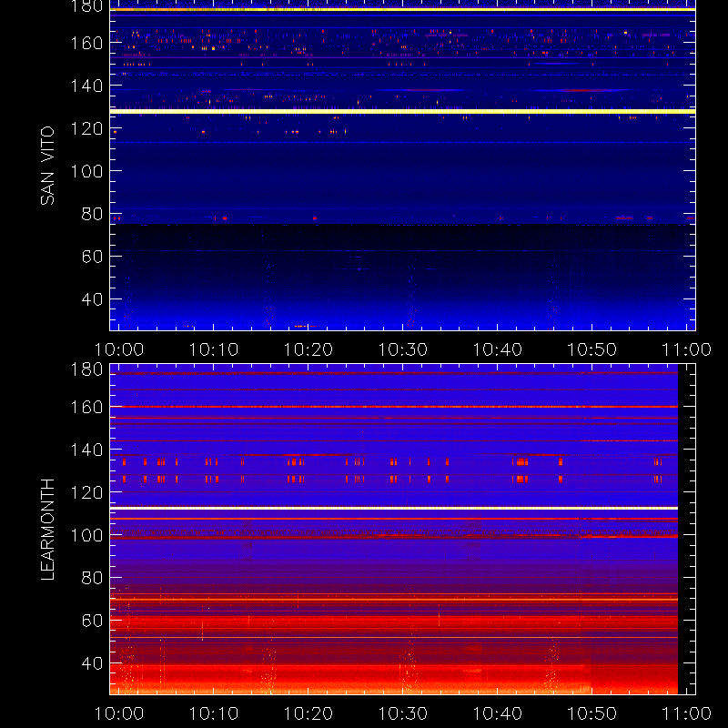The image size is (728, 728).
Task: Select the 60 tick label on Learmonth plot
Action: click(x=92, y=621)
